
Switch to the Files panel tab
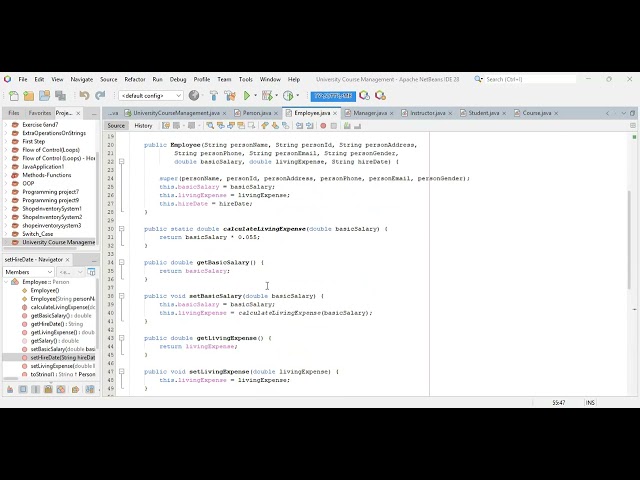14,113
